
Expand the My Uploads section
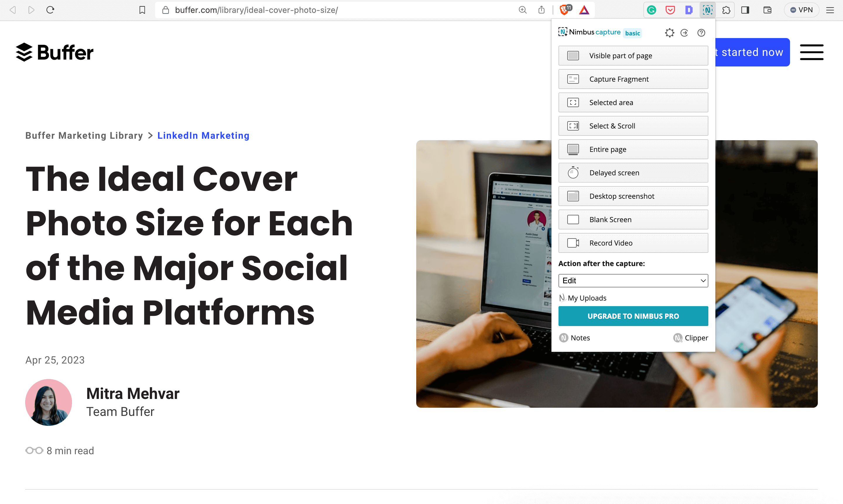click(586, 298)
